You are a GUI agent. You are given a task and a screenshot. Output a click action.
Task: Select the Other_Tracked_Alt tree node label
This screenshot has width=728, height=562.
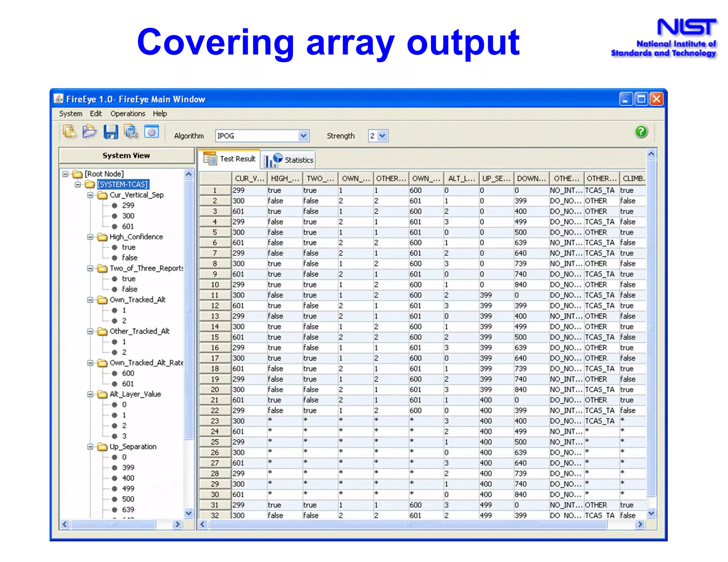tap(139, 331)
